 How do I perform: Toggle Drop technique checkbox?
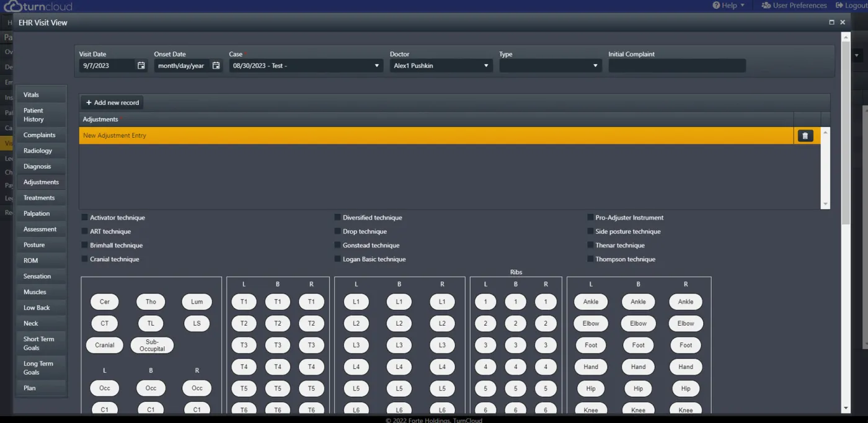337,231
